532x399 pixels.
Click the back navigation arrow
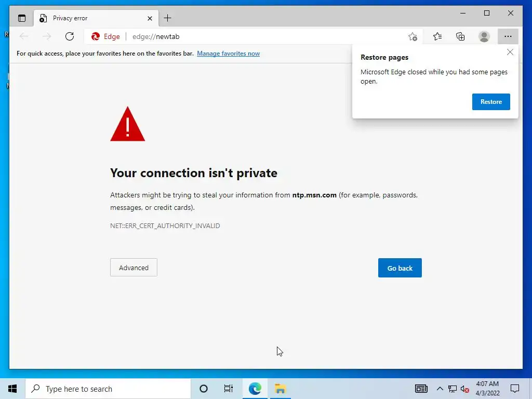click(x=24, y=36)
